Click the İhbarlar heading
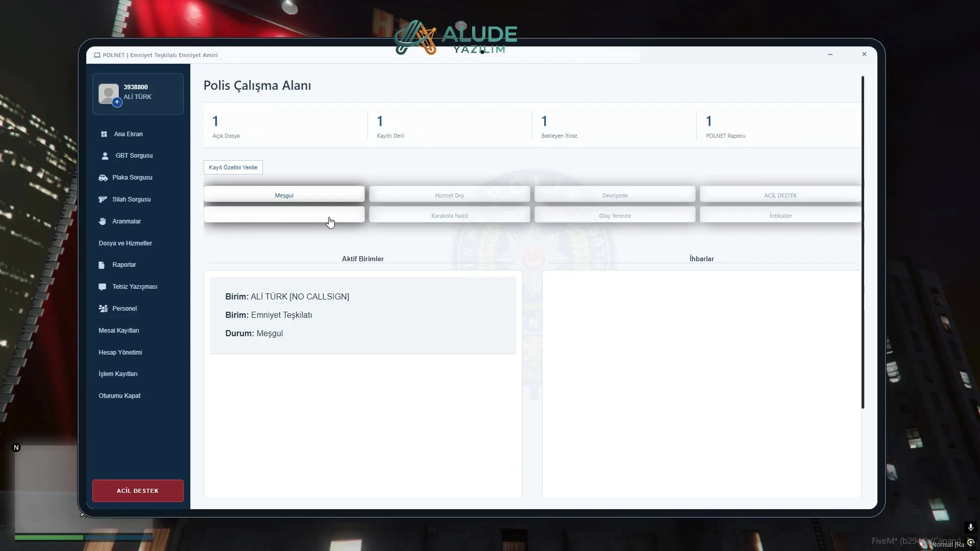The image size is (980, 551). point(701,259)
